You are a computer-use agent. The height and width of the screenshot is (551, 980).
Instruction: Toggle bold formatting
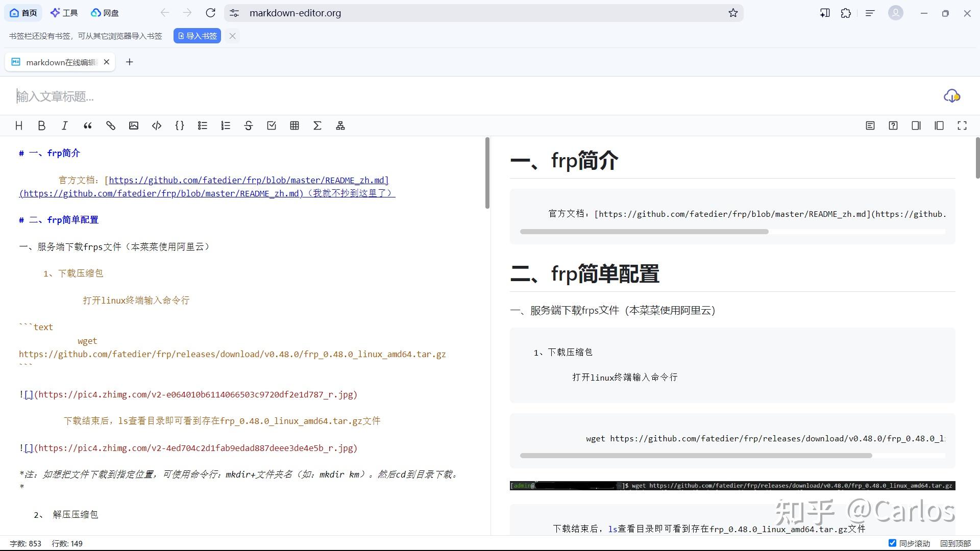(x=41, y=126)
